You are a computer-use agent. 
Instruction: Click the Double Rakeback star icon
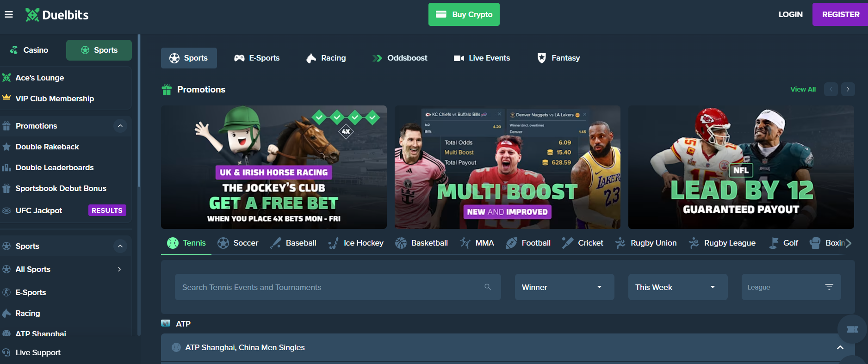[x=6, y=147]
